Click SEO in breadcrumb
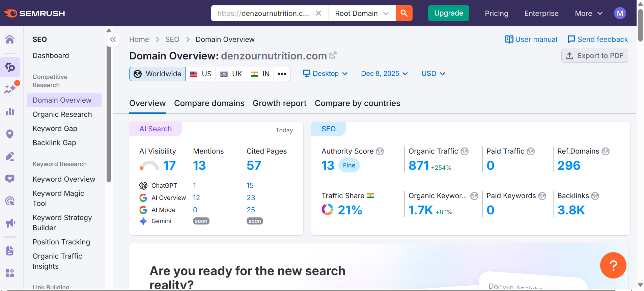The width and height of the screenshot is (644, 291). [x=172, y=39]
